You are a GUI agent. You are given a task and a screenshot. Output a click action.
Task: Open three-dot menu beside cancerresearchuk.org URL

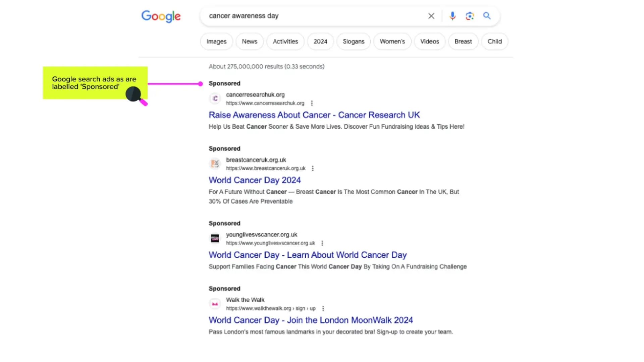pos(312,103)
